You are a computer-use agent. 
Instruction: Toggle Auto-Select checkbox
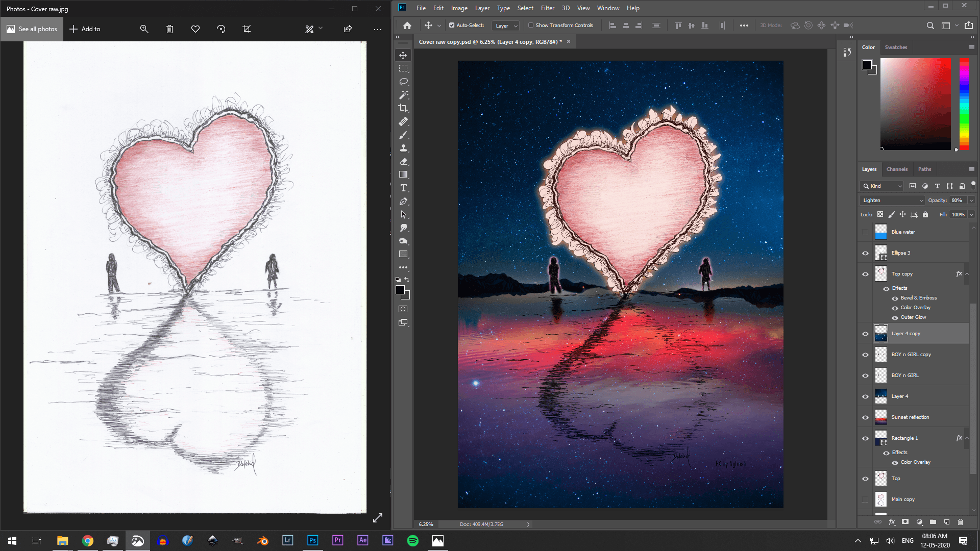coord(452,25)
